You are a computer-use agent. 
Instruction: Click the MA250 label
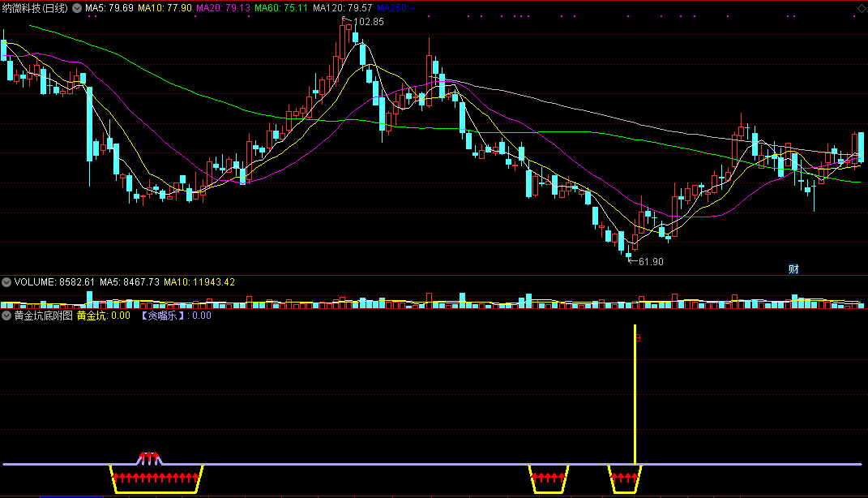[396, 8]
